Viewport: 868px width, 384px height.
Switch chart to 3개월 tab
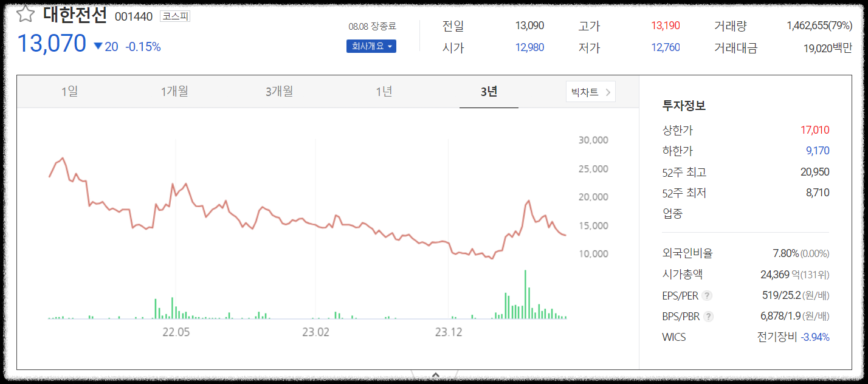click(x=280, y=92)
